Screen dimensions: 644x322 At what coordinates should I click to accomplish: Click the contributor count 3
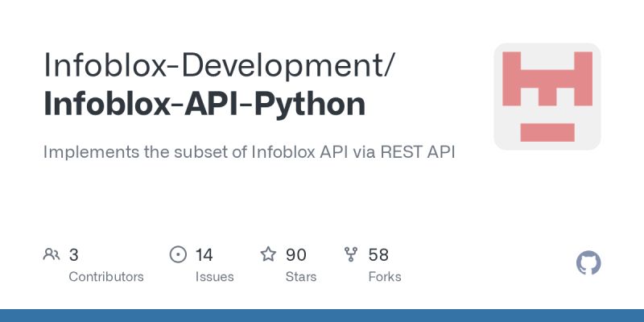[x=73, y=255]
